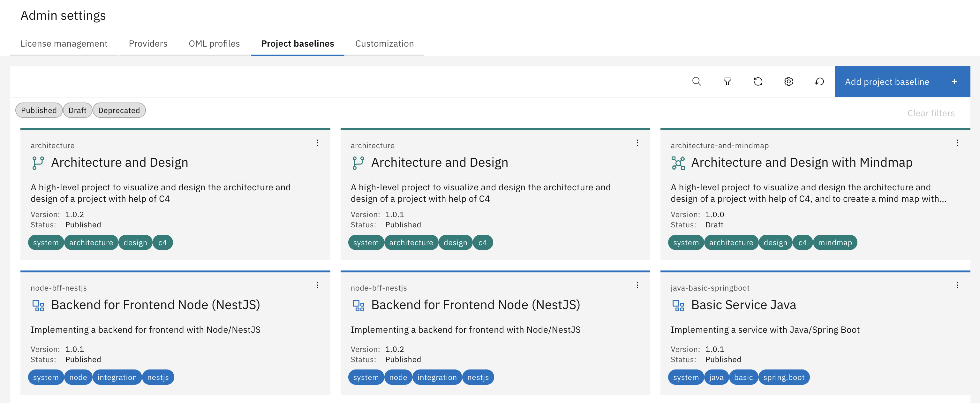Click the 'architecture-and-mindmap' identifier text
Screen dimensions: 980x403
[x=720, y=145]
